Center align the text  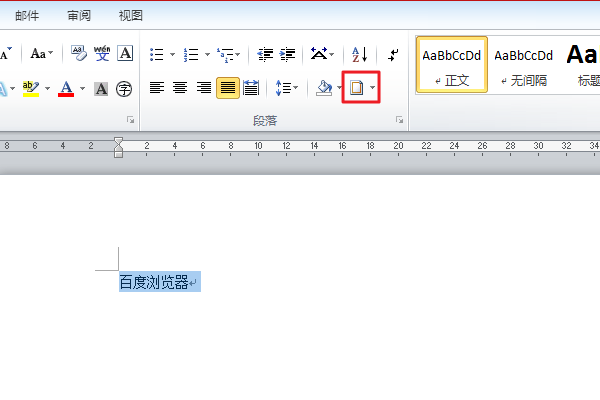point(180,88)
